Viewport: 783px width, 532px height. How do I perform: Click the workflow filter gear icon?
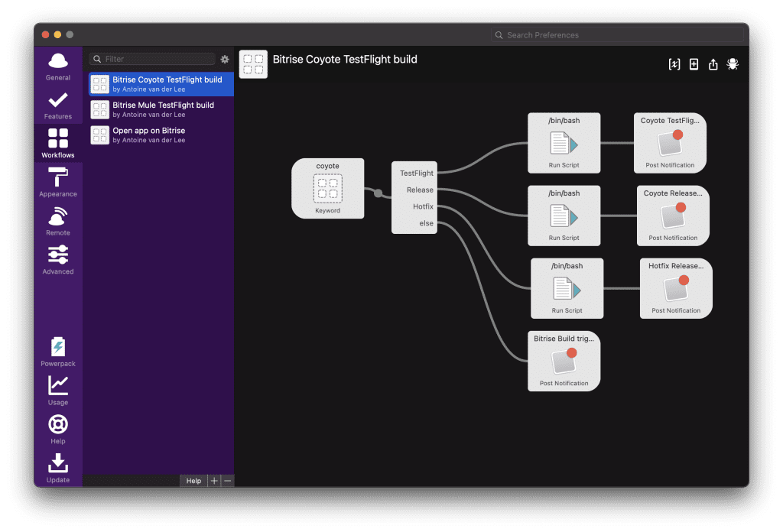click(225, 59)
